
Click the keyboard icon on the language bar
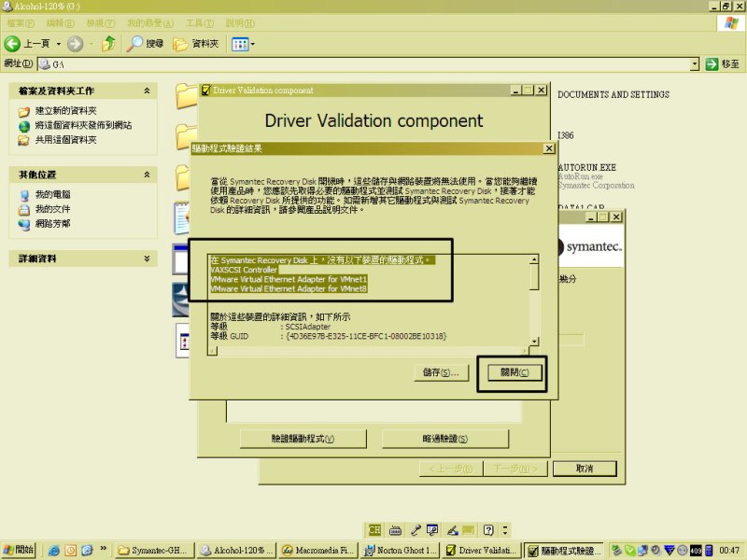pos(395,530)
